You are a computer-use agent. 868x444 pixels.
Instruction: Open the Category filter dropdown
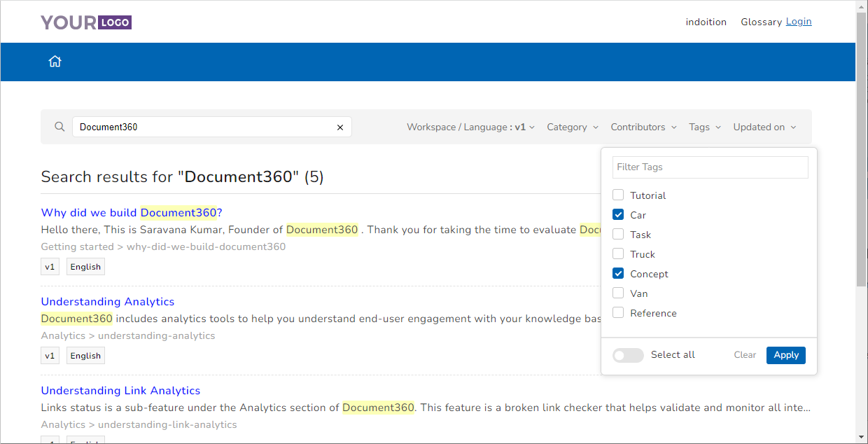[573, 127]
